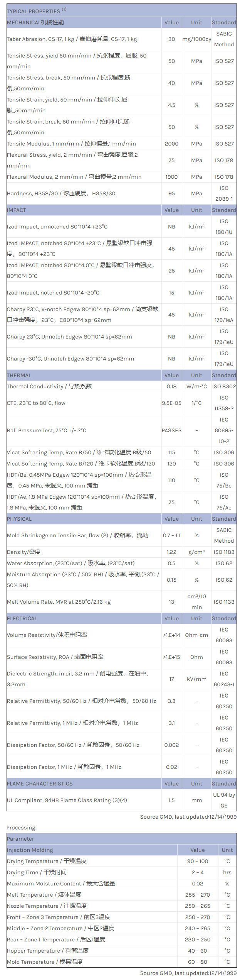Click the Density row label
Viewport: 240px width, 980px height.
click(24, 552)
